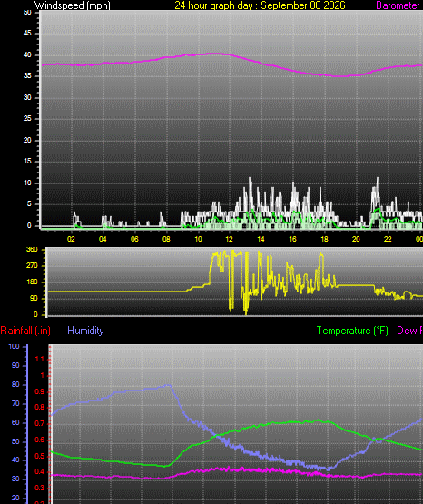Click the red Rainfall (.in) legend label
423x504 pixels.
pyautogui.click(x=25, y=331)
